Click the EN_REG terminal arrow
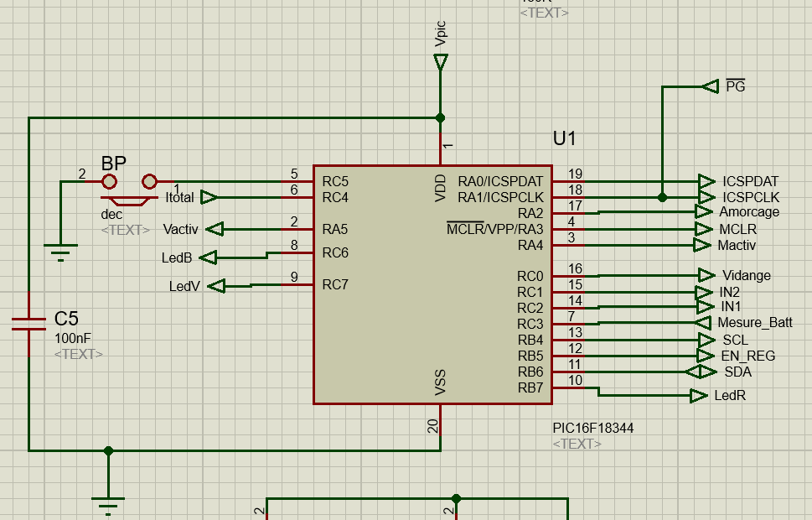812x520 pixels. pos(706,356)
